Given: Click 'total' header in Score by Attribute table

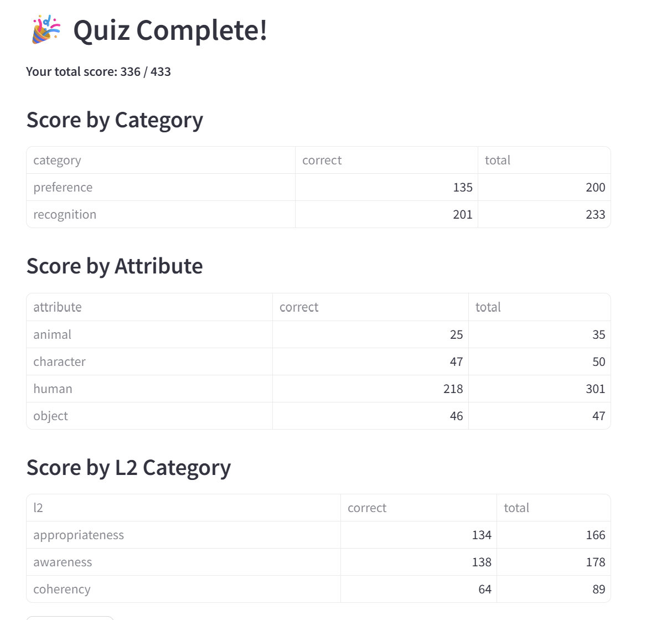Looking at the screenshot, I should tap(488, 307).
